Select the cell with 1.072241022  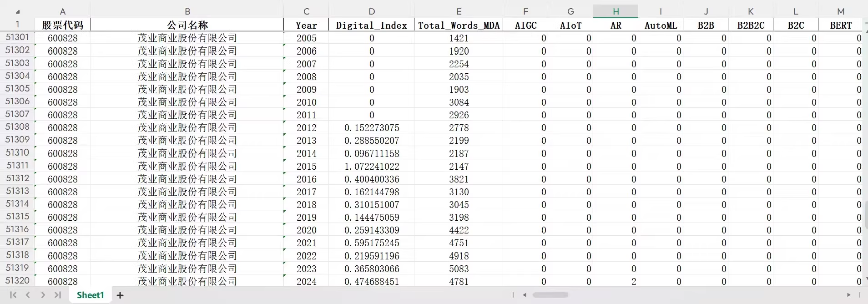tap(372, 167)
